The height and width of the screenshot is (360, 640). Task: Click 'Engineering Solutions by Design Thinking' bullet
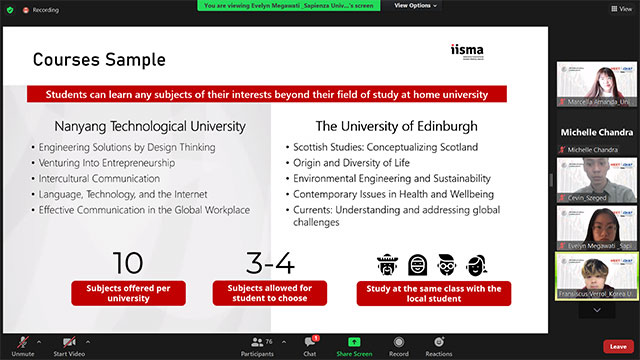coord(127,147)
